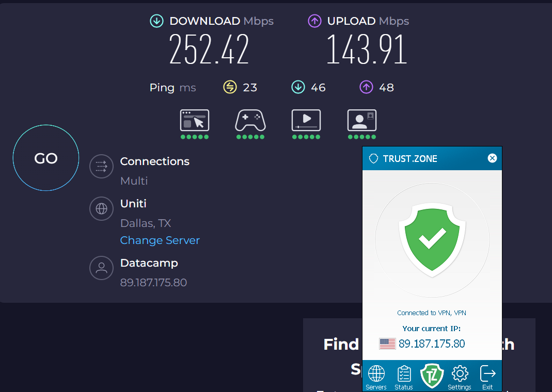The width and height of the screenshot is (552, 392).
Task: Click the download arrow icon by DOWNLOAD
Action: click(156, 21)
